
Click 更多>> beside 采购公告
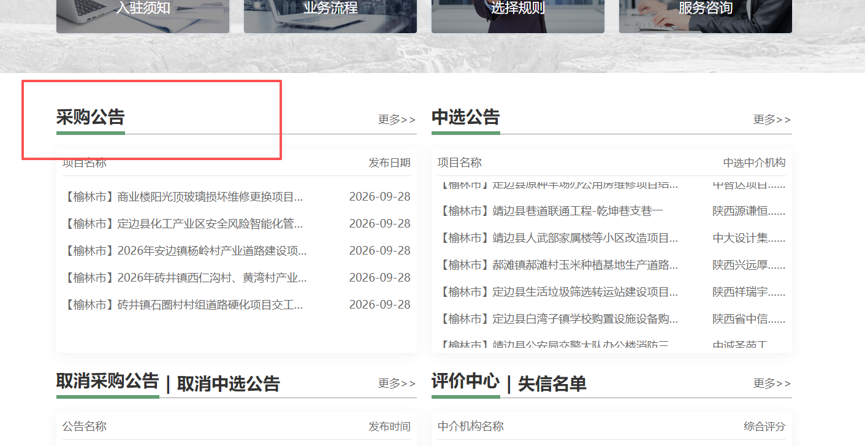pos(397,119)
